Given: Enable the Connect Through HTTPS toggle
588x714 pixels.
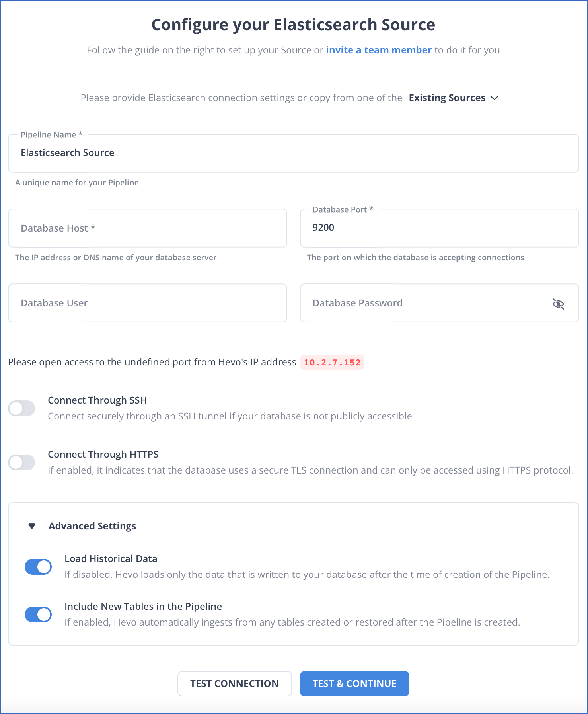Looking at the screenshot, I should coord(22,462).
